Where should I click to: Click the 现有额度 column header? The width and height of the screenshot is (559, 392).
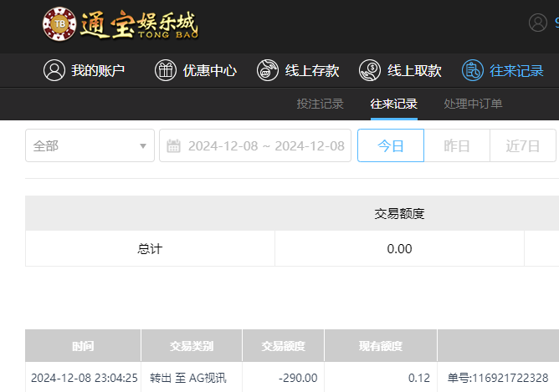381,346
